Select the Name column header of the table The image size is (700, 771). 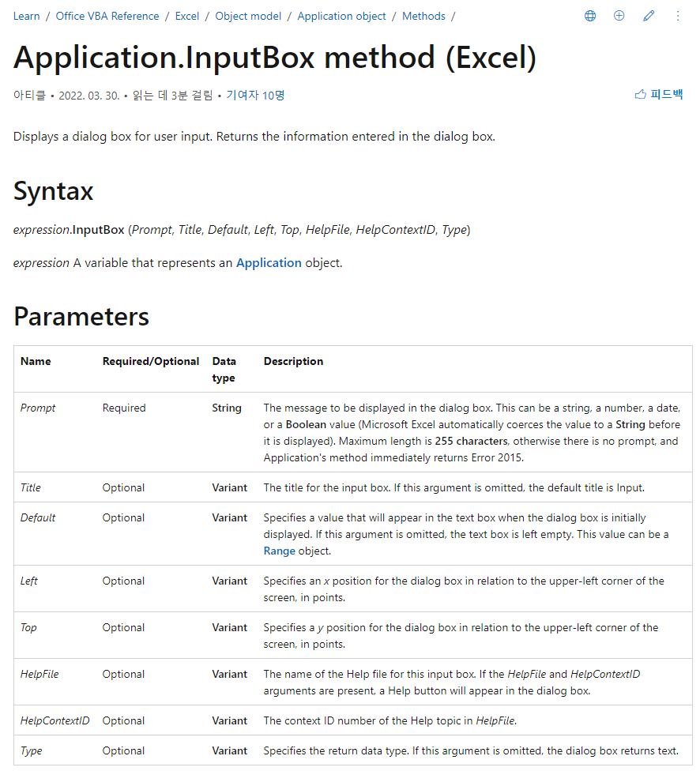pos(36,361)
